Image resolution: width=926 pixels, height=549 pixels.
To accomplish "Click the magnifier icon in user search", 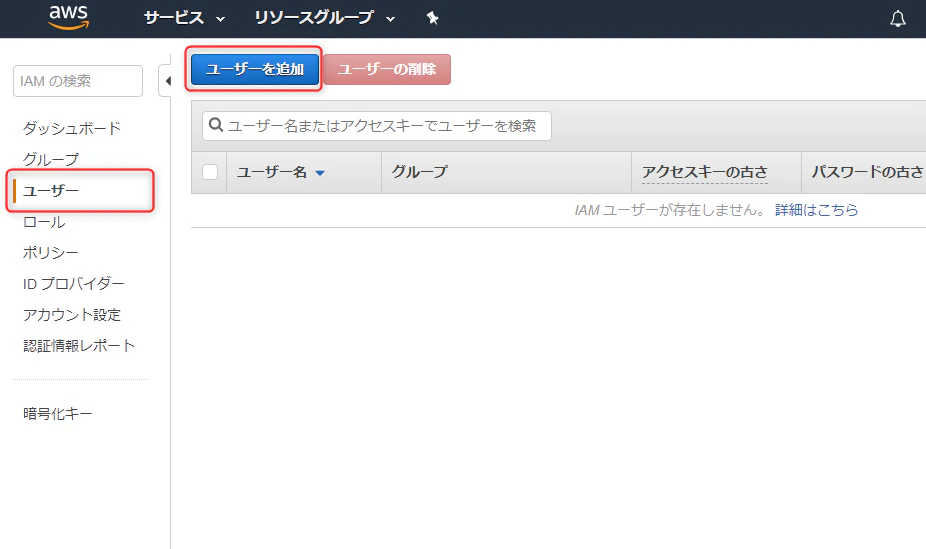I will click(x=216, y=125).
